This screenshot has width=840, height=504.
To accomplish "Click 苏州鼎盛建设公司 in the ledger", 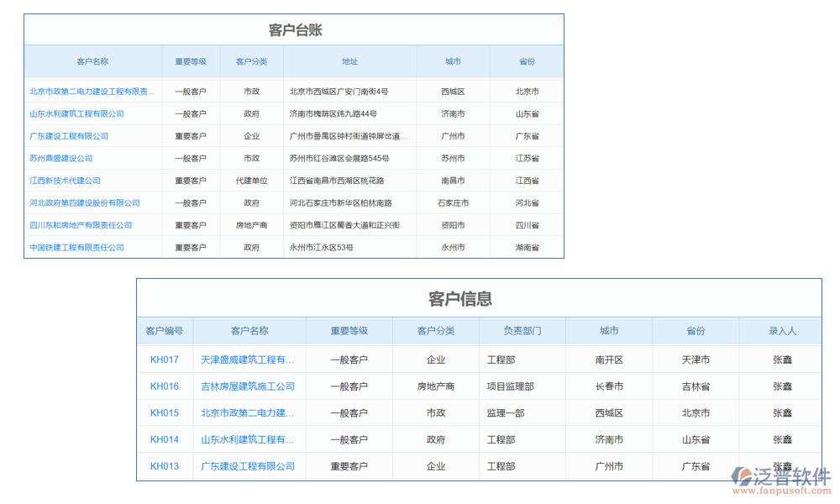I will (x=63, y=158).
